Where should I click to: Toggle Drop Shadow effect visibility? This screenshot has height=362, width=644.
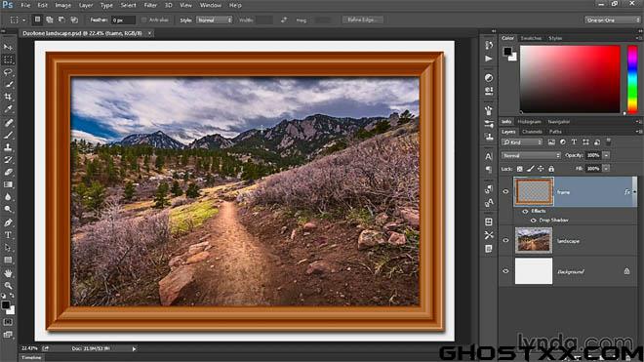(533, 221)
